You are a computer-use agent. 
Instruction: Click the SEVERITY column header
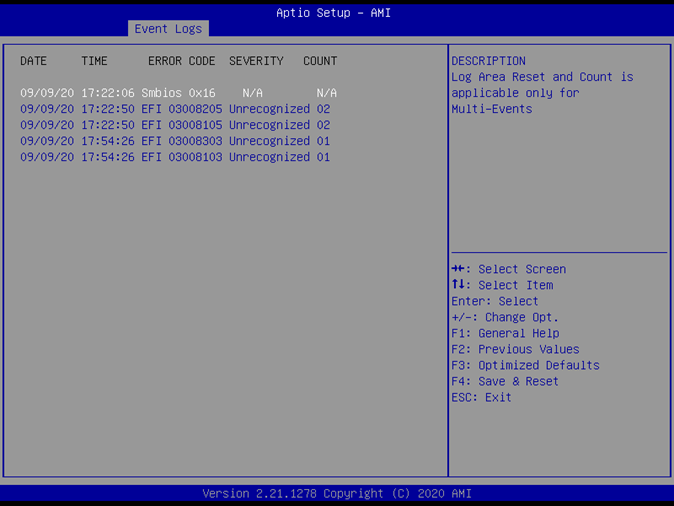click(x=256, y=61)
